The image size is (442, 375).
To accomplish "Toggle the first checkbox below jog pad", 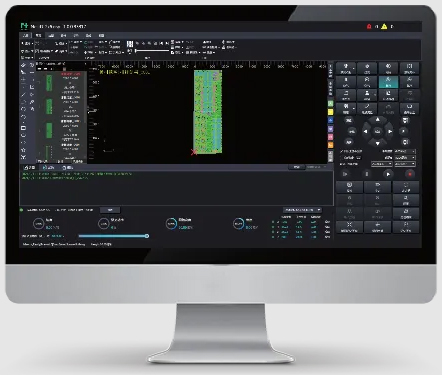I will (342, 152).
